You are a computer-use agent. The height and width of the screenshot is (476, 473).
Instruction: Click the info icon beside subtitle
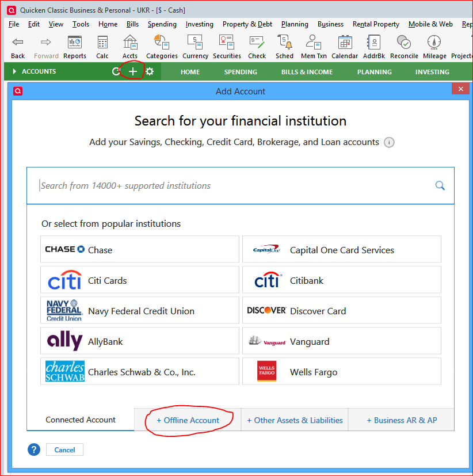(389, 142)
